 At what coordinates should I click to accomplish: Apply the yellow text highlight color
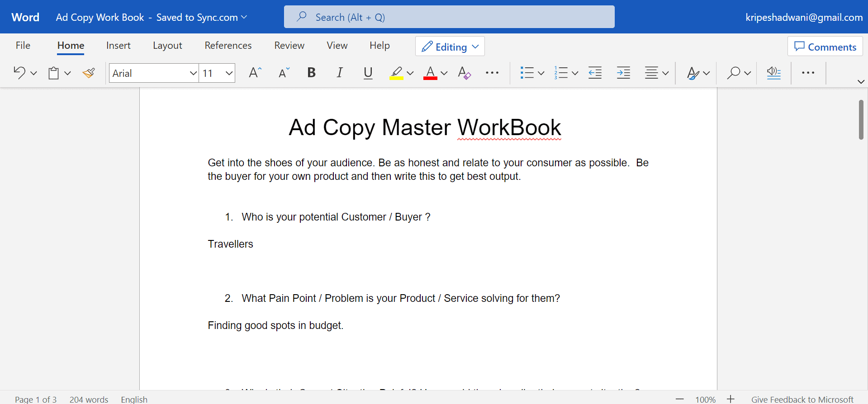pyautogui.click(x=396, y=73)
